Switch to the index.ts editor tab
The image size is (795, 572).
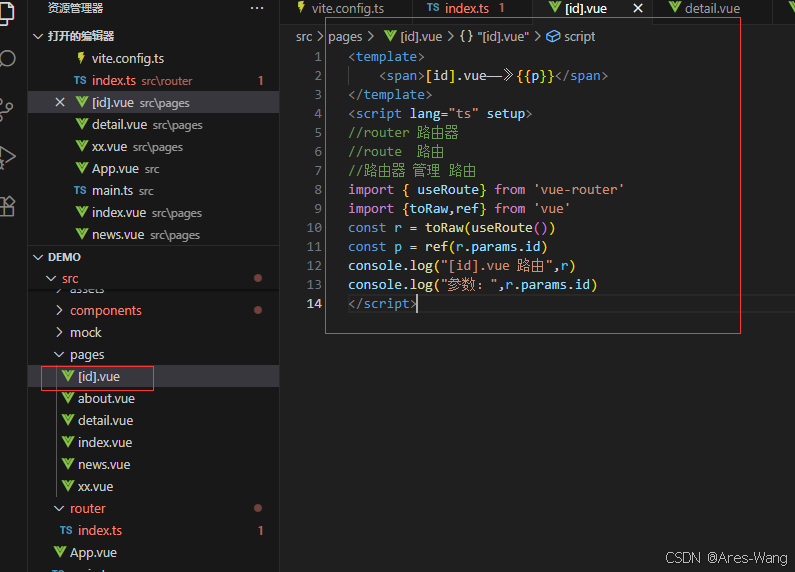(466, 8)
